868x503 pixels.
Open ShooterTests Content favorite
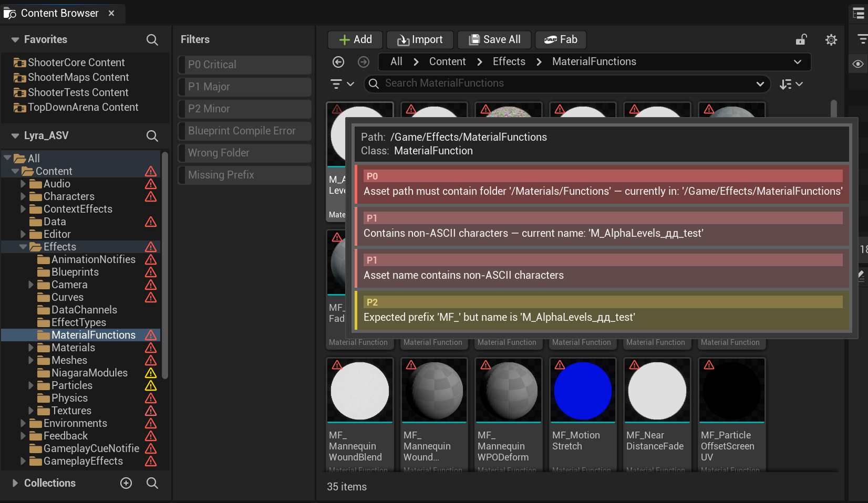tap(78, 92)
